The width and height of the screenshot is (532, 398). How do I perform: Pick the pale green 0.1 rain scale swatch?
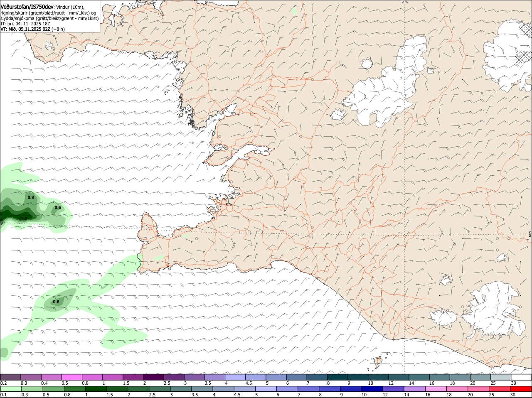point(10,389)
